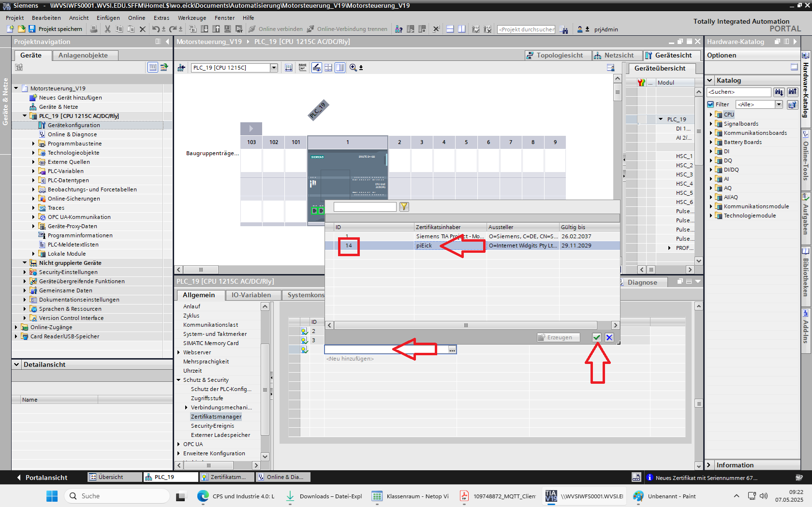Click Online verbinden in the toolbar

click(276, 29)
